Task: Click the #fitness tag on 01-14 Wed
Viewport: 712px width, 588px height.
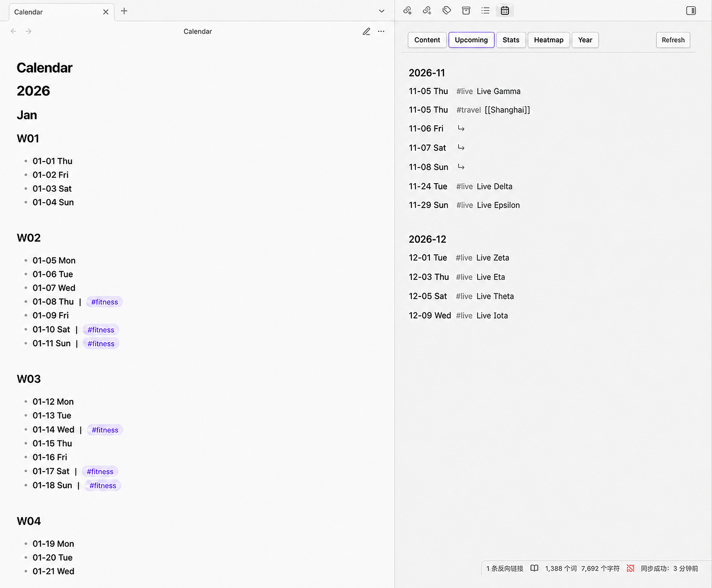Action: point(105,430)
